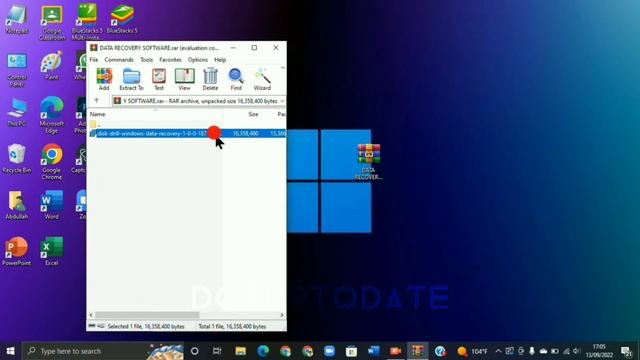This screenshot has height=360, width=640.
Task: Open the Favorites menu
Action: coord(170,60)
